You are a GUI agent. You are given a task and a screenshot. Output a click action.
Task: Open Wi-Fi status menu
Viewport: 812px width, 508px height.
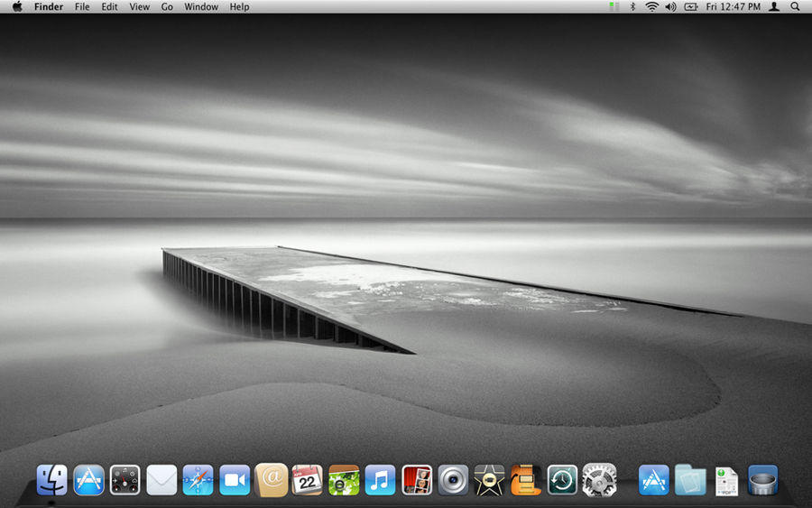(x=651, y=6)
